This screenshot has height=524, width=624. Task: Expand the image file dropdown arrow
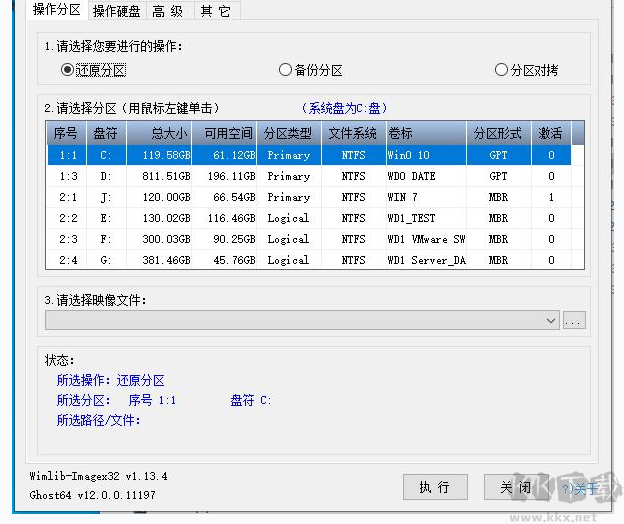point(551,320)
